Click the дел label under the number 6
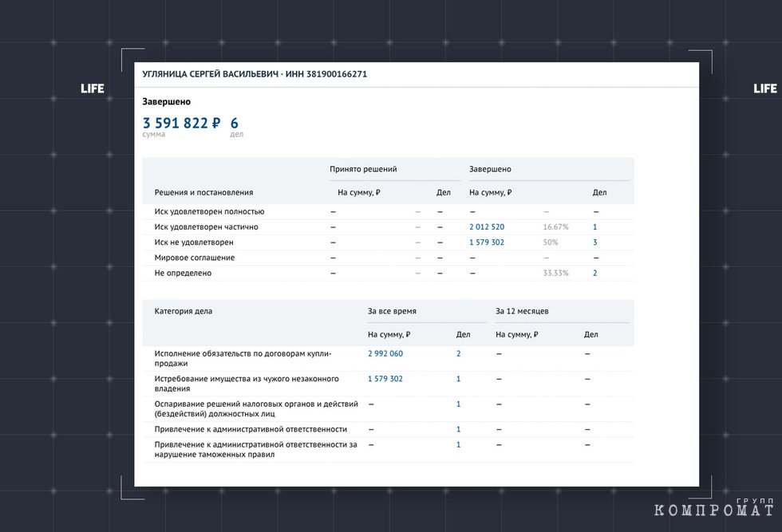 pos(237,135)
